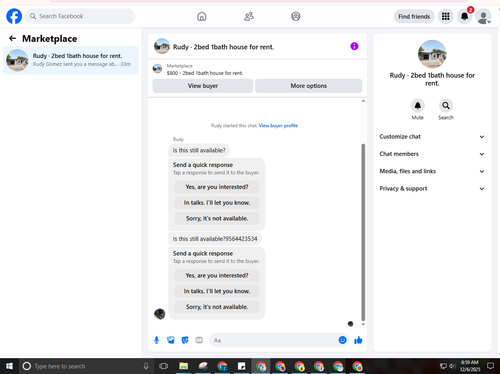Click the taskbar search microphone icon

pos(146,366)
